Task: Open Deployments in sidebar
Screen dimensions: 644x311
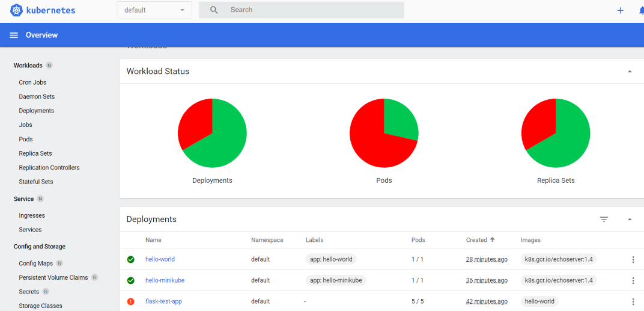Action: coord(36,111)
